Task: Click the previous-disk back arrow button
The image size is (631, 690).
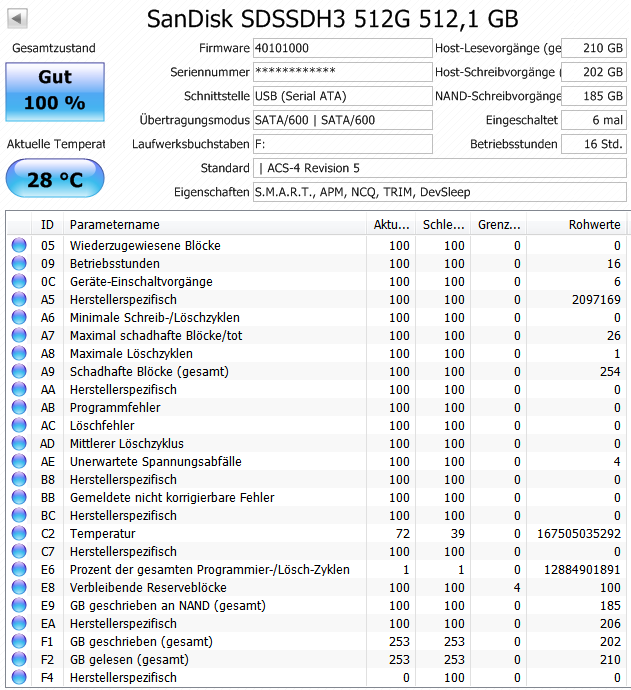Action: 18,18
